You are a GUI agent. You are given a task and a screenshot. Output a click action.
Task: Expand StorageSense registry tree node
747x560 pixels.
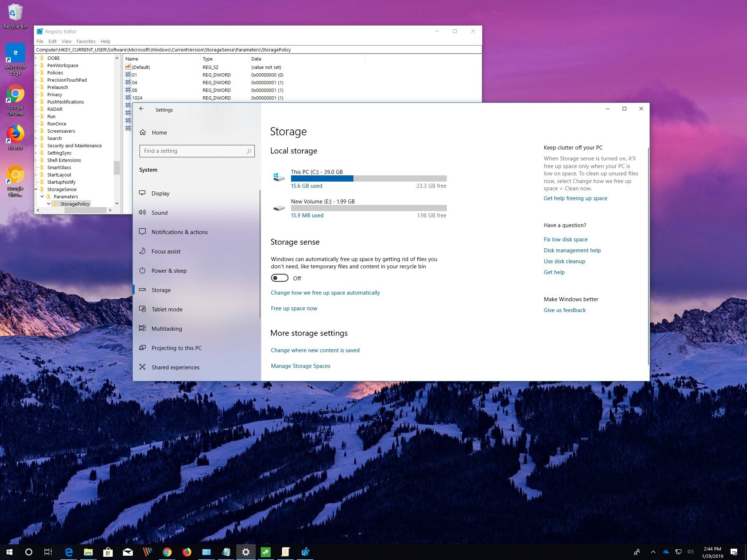click(x=38, y=190)
